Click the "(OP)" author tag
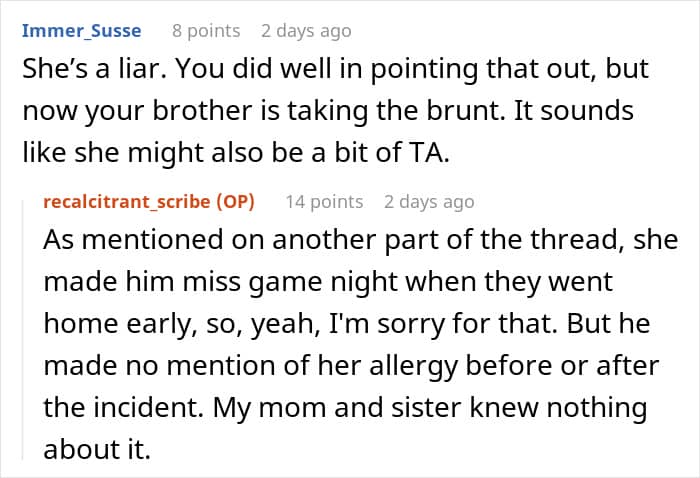The width and height of the screenshot is (700, 478). click(x=234, y=202)
